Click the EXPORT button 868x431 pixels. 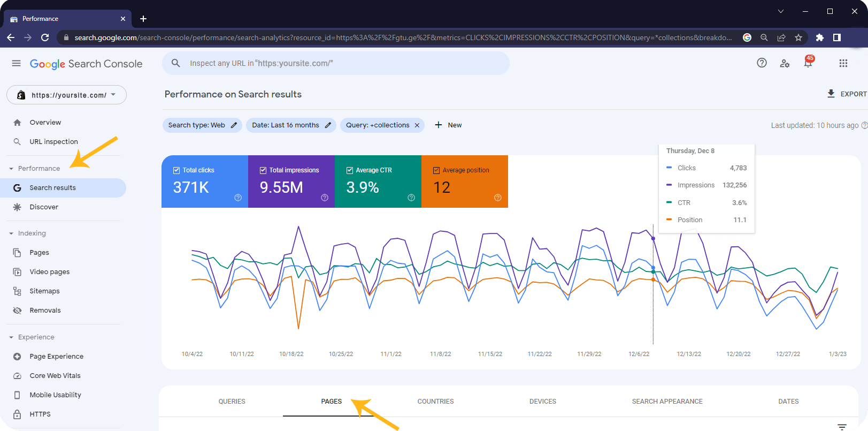(847, 94)
